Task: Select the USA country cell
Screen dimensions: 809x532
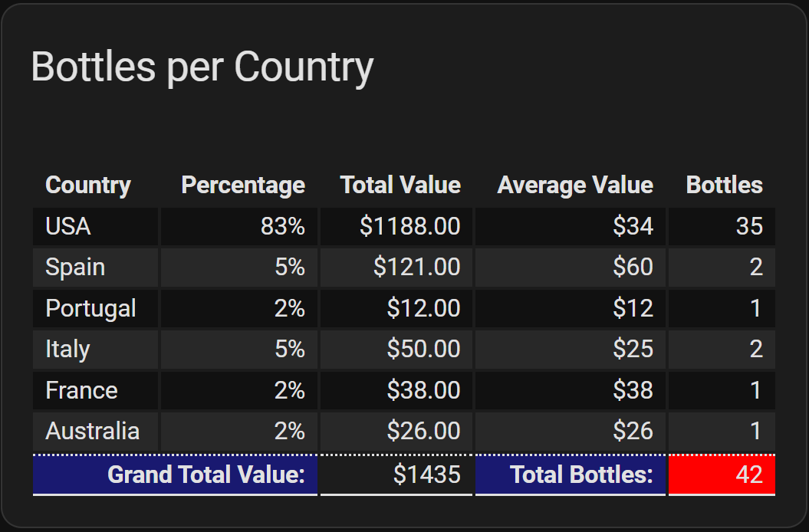Action: pyautogui.click(x=95, y=227)
